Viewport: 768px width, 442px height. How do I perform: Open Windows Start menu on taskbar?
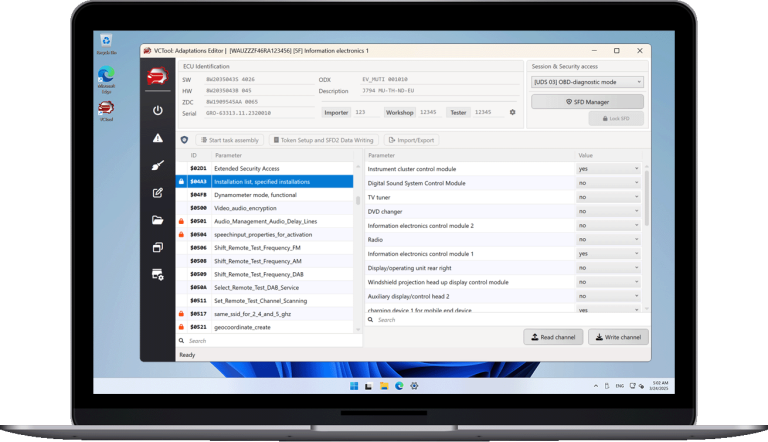pyautogui.click(x=352, y=385)
